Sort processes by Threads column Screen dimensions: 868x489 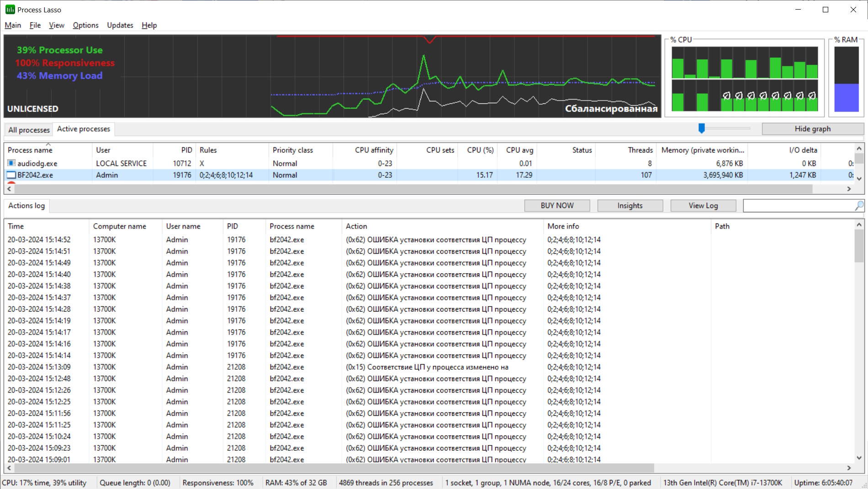(626, 150)
